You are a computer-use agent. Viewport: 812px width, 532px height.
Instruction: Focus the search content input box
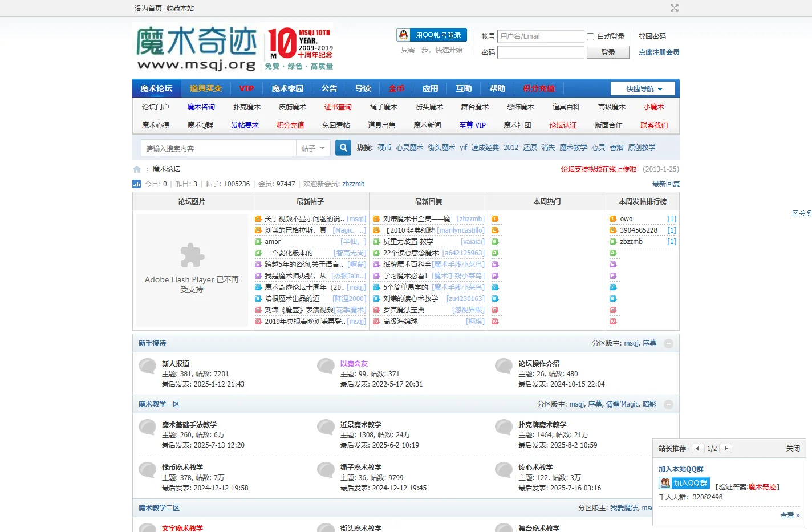coord(218,148)
